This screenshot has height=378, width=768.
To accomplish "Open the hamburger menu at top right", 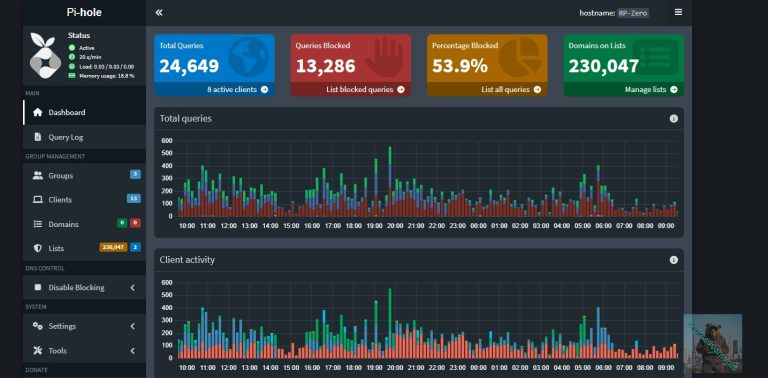I will point(678,12).
